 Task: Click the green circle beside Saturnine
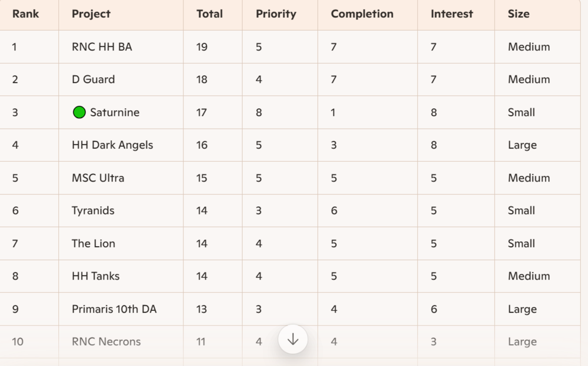[79, 112]
